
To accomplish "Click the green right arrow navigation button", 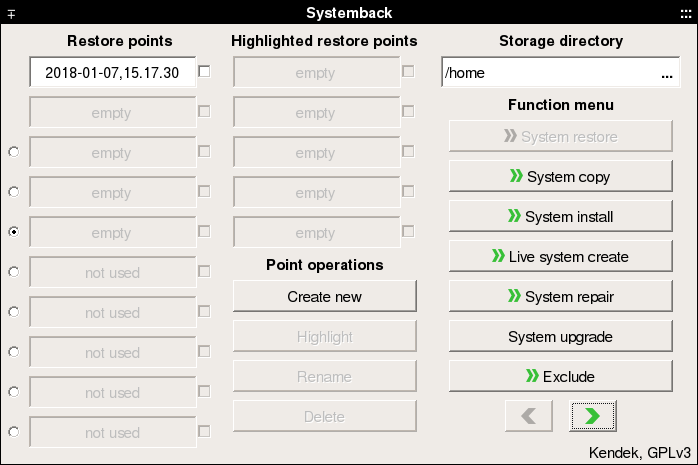I will [x=592, y=416].
